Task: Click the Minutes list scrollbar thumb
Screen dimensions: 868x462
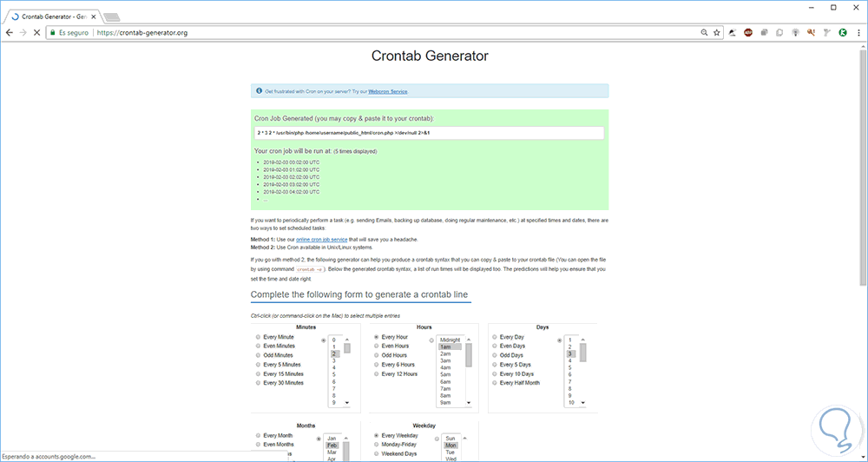Action: [x=347, y=348]
